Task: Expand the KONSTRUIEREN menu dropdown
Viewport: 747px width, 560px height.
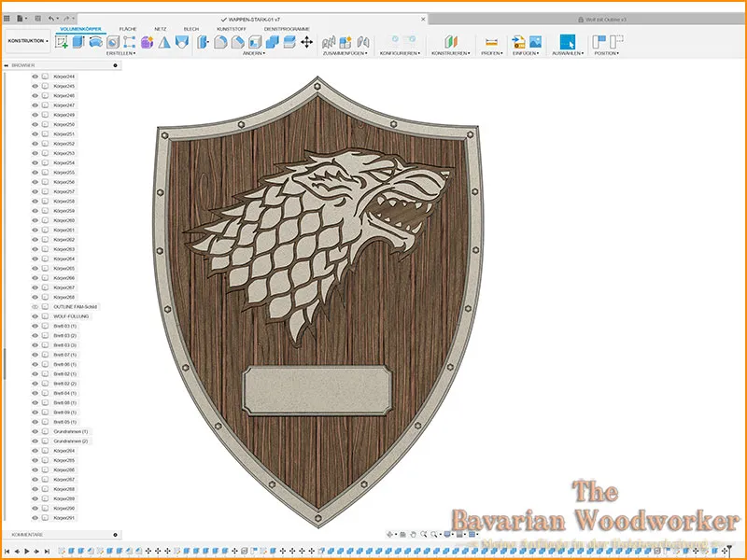Action: (451, 53)
